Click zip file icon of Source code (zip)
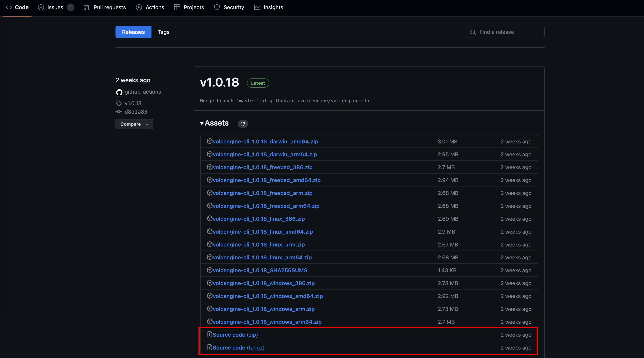Image resolution: width=644 pixels, height=358 pixels. [x=209, y=335]
